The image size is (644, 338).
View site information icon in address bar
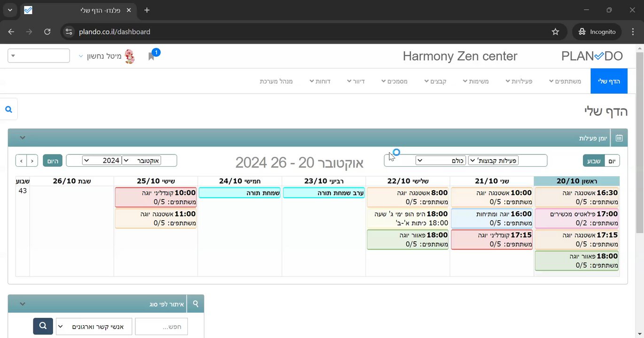pyautogui.click(x=69, y=32)
